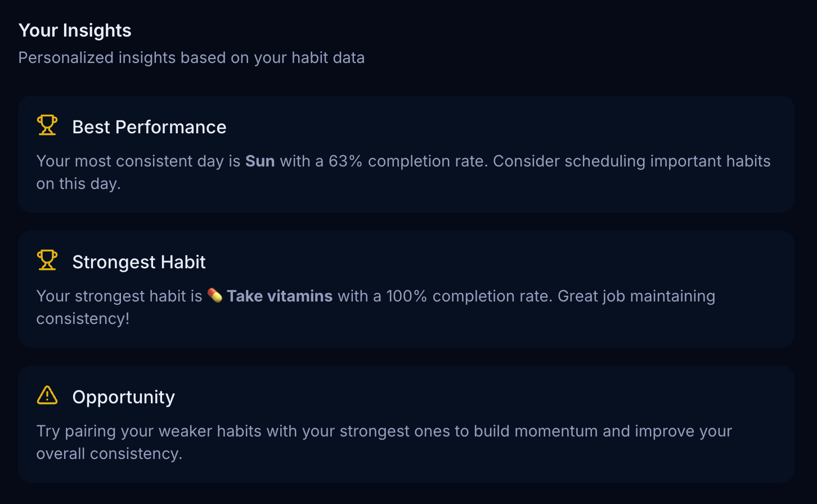
Task: Select the Strongest Habit heading
Action: pyautogui.click(x=139, y=262)
